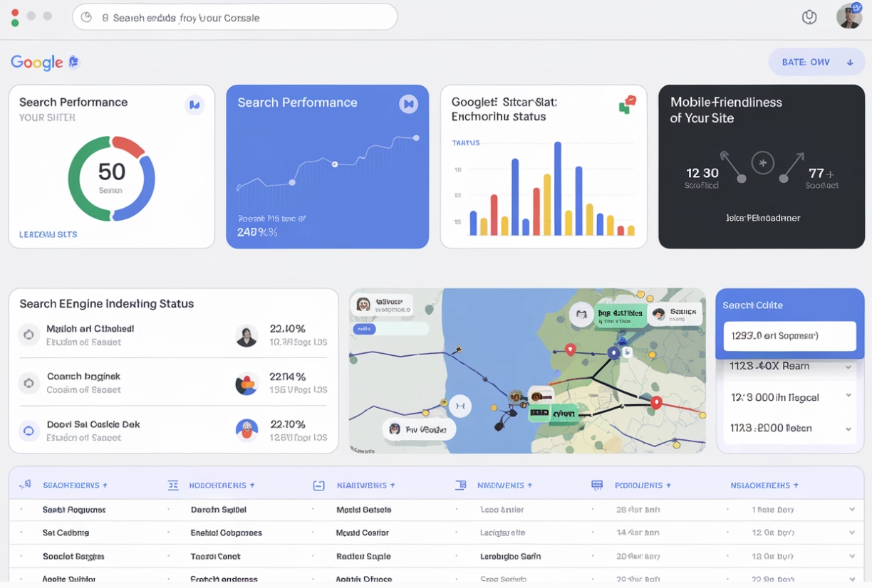Click the colorful avatar beside 22.14%
This screenshot has width=872, height=588.
click(x=246, y=384)
